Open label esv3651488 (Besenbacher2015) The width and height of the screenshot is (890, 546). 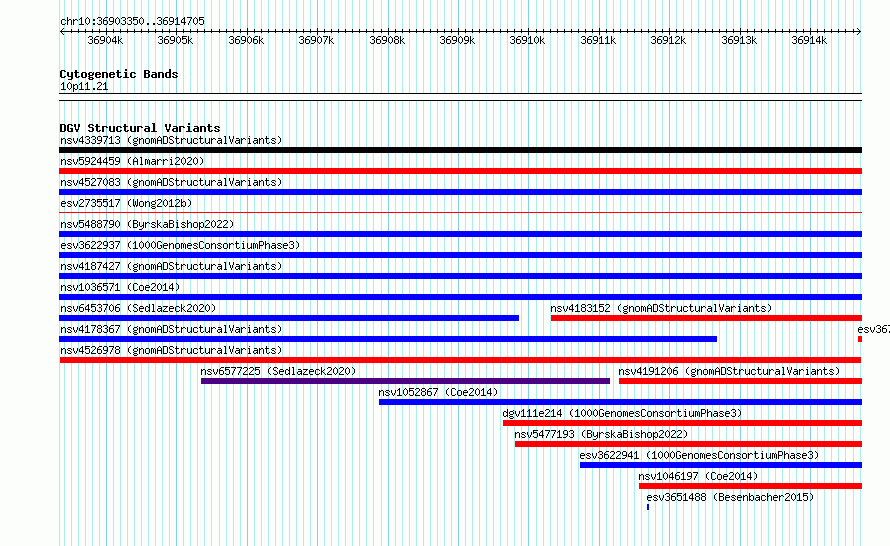coord(730,497)
